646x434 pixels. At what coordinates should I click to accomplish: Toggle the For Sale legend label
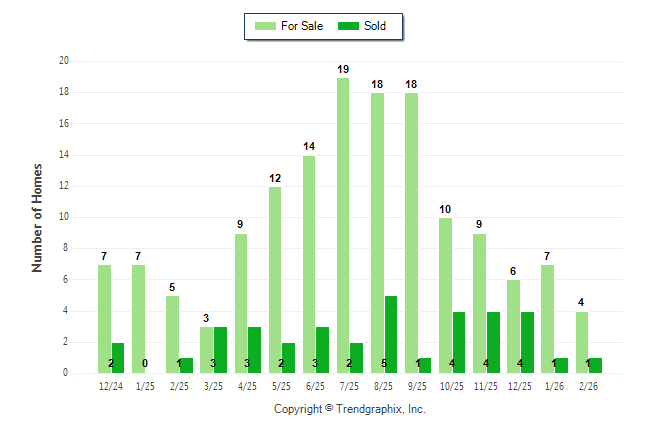[x=302, y=26]
